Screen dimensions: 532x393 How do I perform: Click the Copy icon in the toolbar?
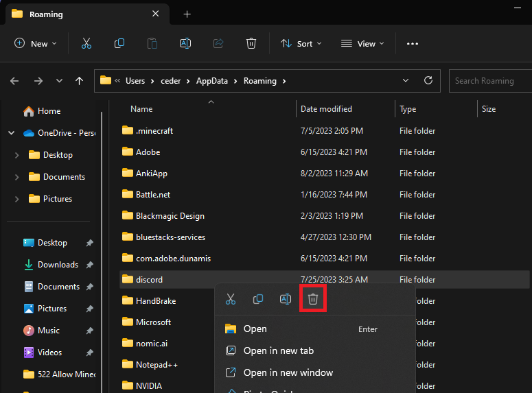(119, 43)
